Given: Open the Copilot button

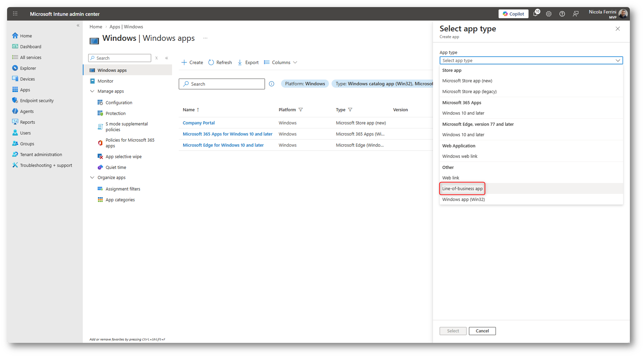Looking at the screenshot, I should (513, 14).
